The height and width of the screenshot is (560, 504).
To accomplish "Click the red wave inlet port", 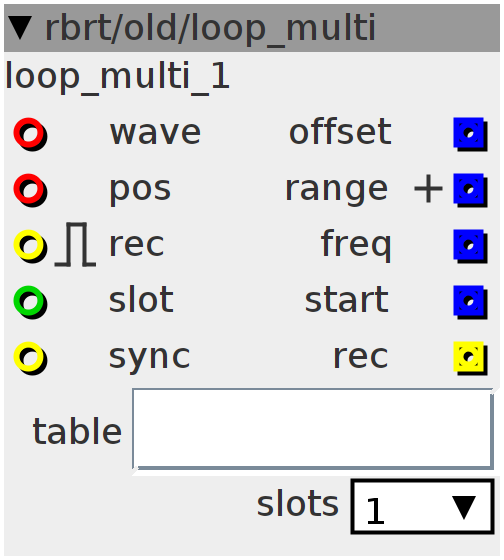I will (30, 134).
